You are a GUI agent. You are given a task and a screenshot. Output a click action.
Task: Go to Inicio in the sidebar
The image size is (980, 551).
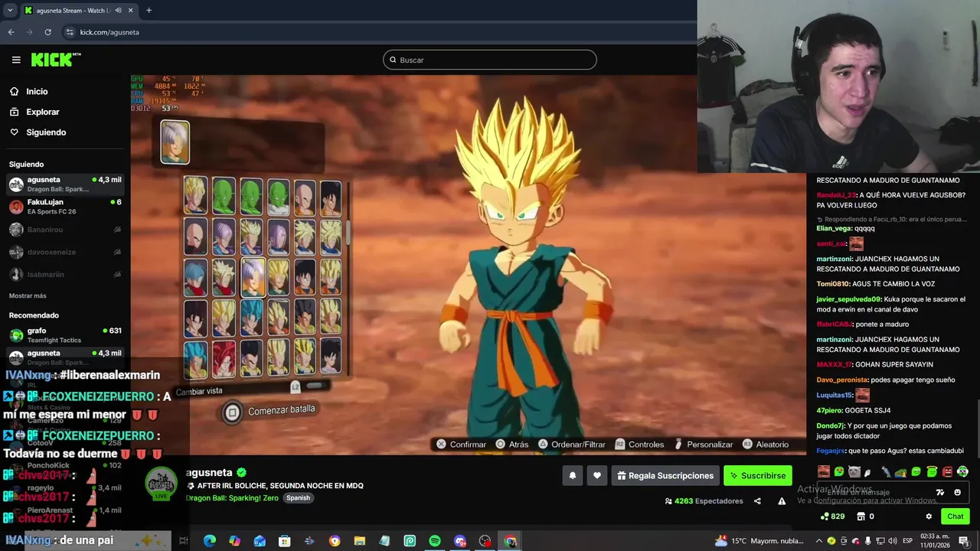point(29,91)
